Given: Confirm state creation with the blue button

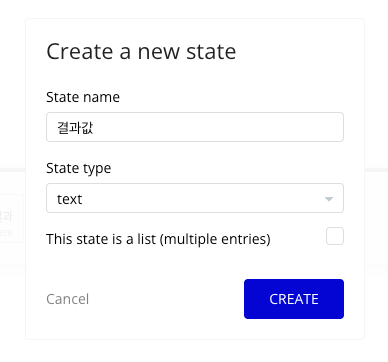Looking at the screenshot, I should (x=294, y=299).
